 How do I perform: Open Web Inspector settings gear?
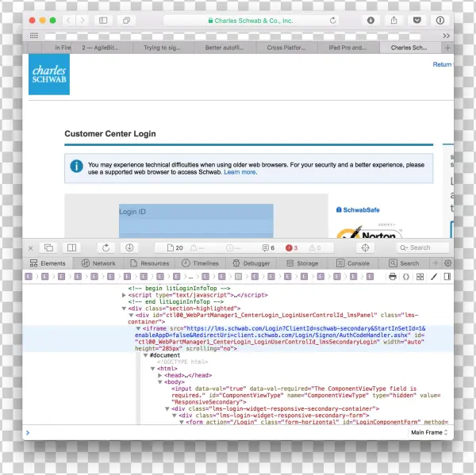(447, 263)
